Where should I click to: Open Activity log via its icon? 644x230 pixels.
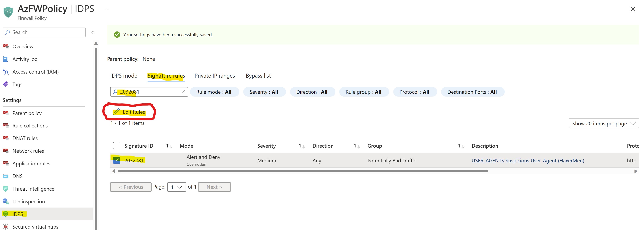pyautogui.click(x=5, y=59)
